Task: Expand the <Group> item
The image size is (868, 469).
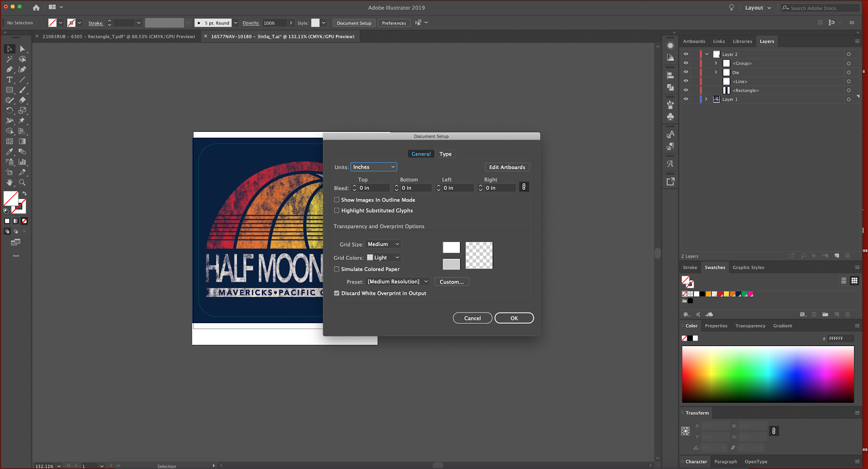Action: pyautogui.click(x=716, y=63)
